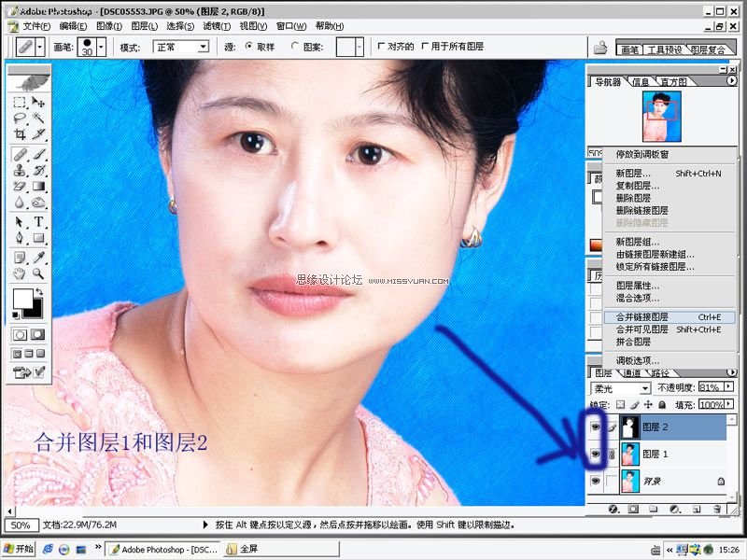Select the Gradient tool

[38, 186]
